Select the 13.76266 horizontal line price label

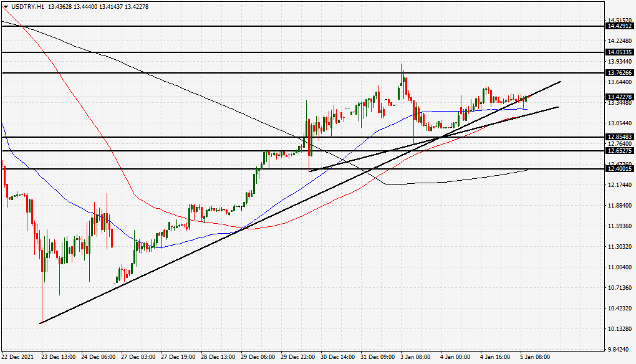619,72
